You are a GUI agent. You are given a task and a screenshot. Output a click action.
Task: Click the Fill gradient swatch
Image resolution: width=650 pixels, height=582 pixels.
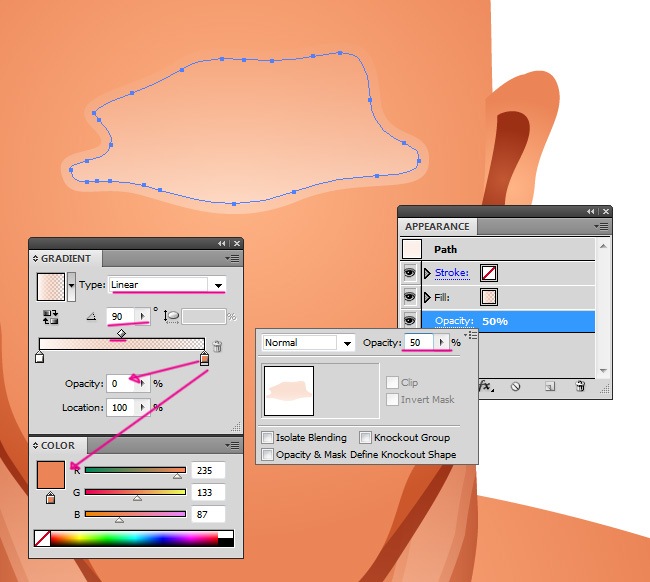[x=489, y=297]
